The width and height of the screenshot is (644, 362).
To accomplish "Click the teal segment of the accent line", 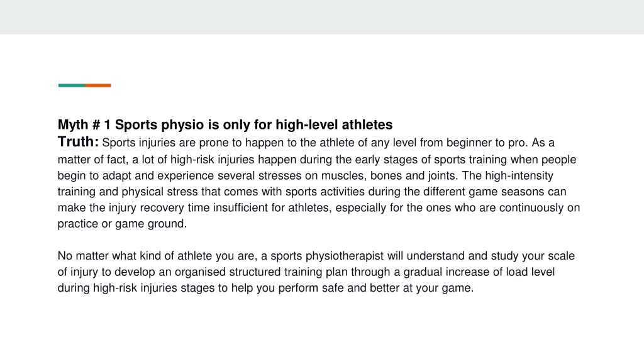I will 72,85.
